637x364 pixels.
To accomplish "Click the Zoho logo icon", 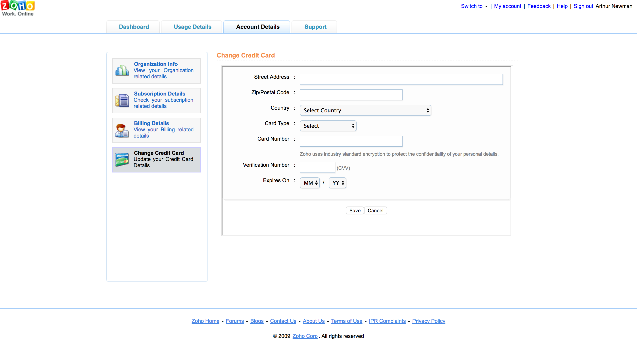I will click(x=17, y=8).
